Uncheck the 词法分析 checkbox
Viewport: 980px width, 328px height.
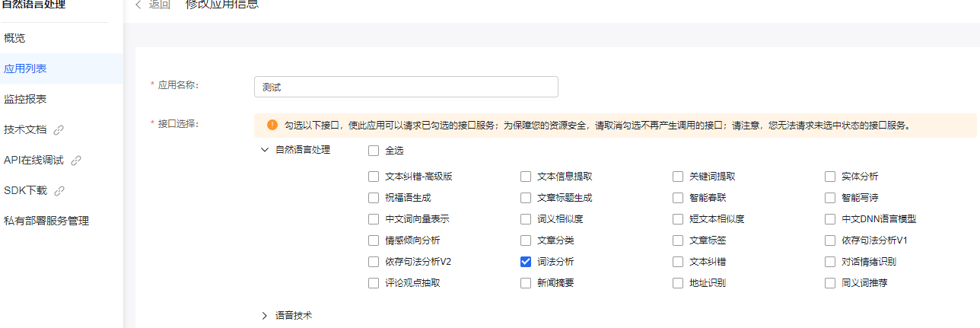tap(525, 262)
